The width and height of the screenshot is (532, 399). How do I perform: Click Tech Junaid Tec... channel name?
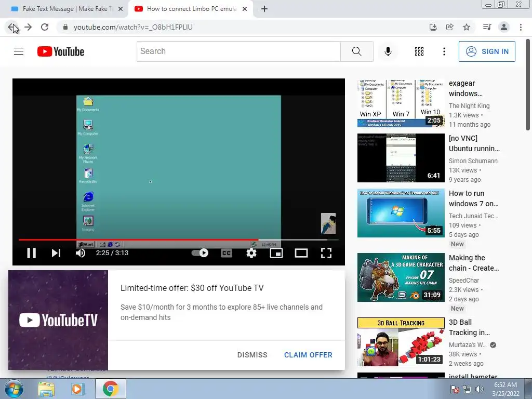click(473, 216)
